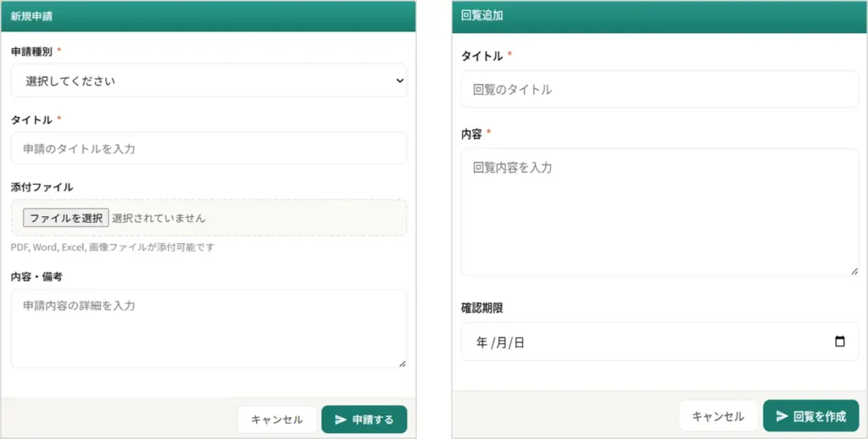Open the 申請種別 dropdown list
868x439 pixels.
[208, 81]
